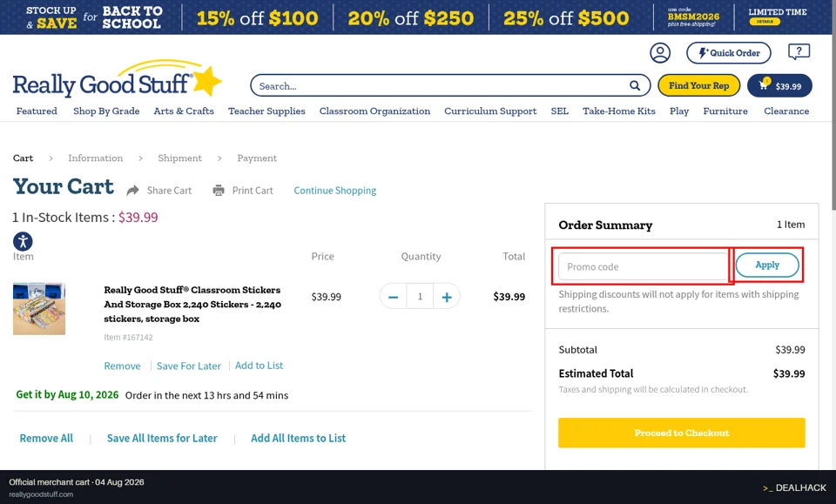
Task: Click the Print Cart link text
Action: 253,191
